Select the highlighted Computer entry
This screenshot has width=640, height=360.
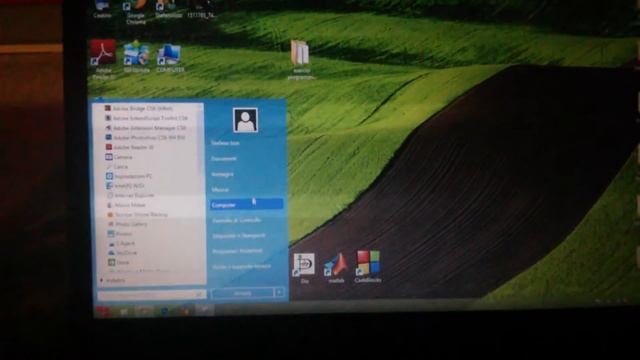[247, 204]
